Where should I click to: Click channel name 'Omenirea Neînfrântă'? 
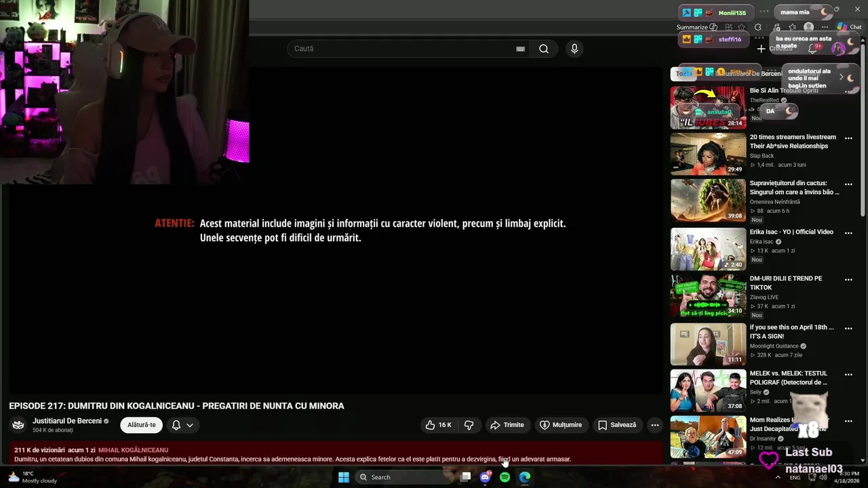pyautogui.click(x=774, y=202)
